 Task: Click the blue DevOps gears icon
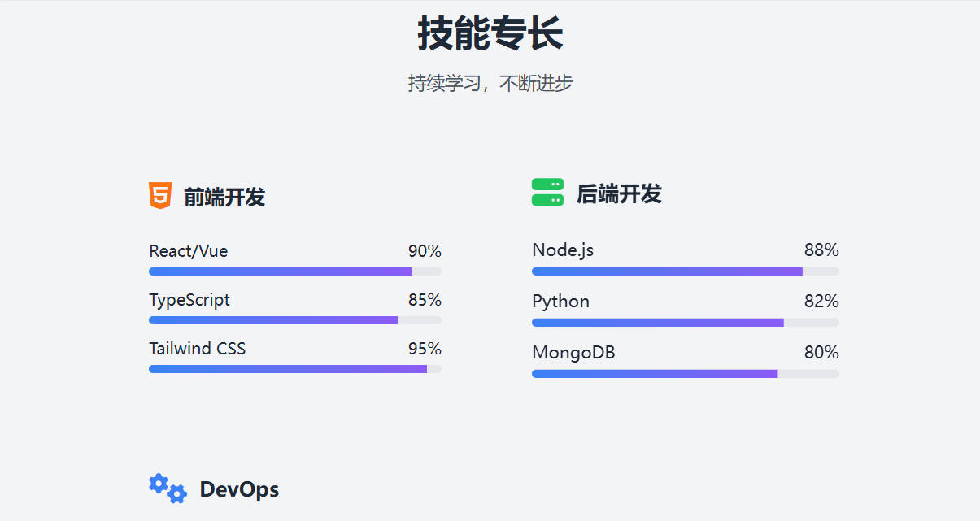tap(168, 488)
